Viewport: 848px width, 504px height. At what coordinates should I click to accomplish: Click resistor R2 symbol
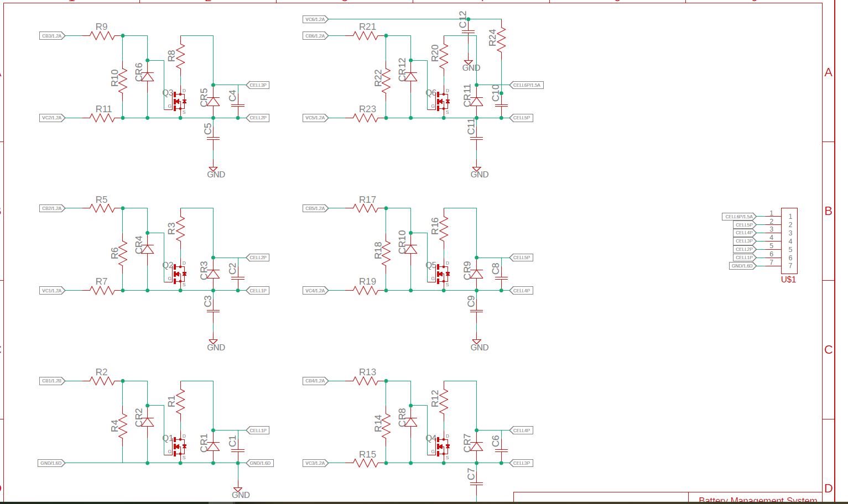[102, 381]
